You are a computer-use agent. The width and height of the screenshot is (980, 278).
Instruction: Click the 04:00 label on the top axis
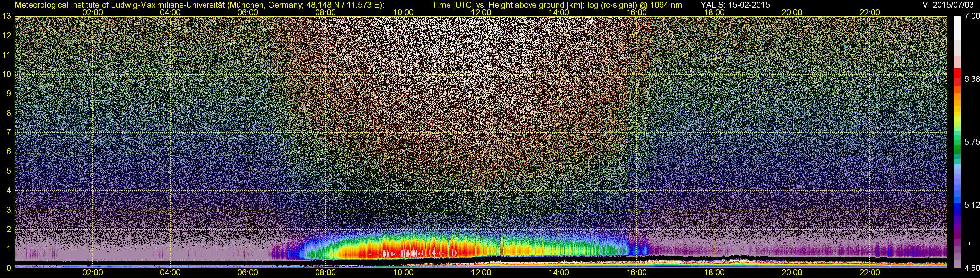point(170,12)
